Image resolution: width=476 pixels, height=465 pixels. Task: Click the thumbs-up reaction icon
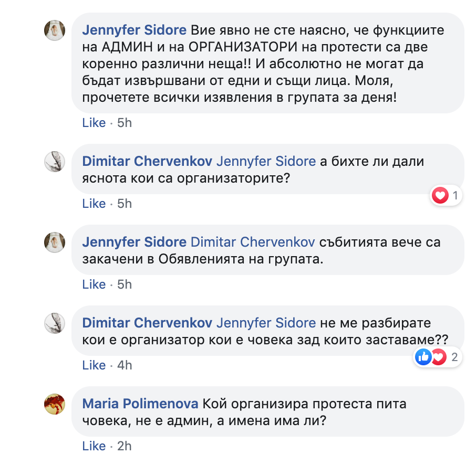[423, 357]
